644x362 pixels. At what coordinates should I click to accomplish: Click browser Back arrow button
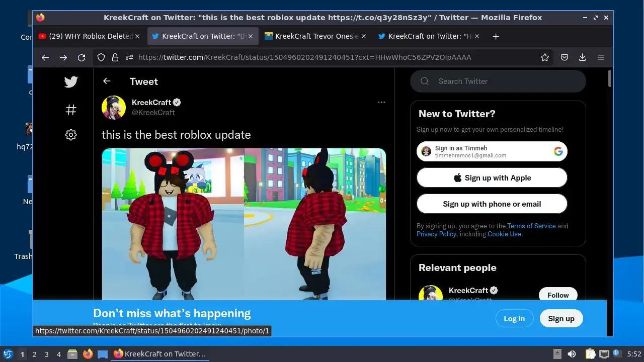pos(45,58)
